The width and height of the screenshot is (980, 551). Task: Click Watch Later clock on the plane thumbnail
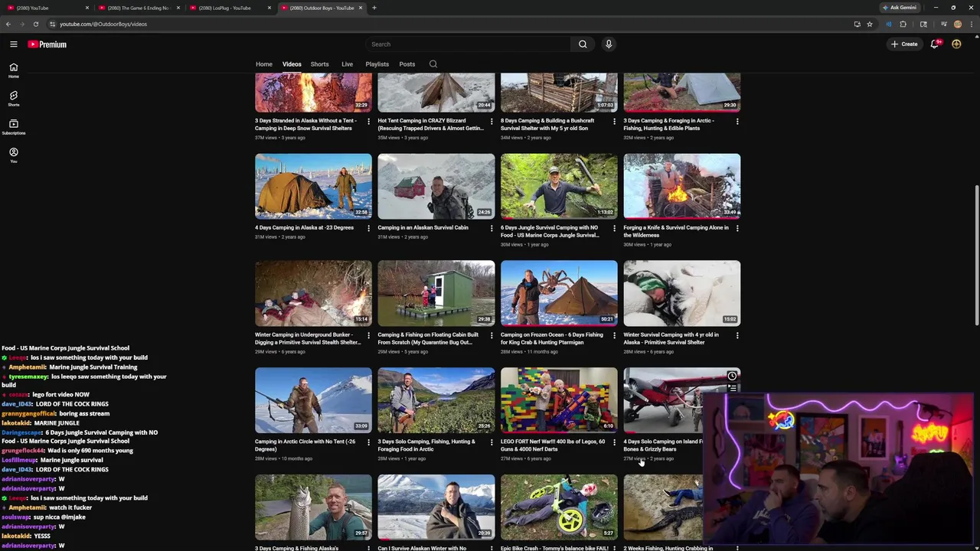click(x=732, y=376)
